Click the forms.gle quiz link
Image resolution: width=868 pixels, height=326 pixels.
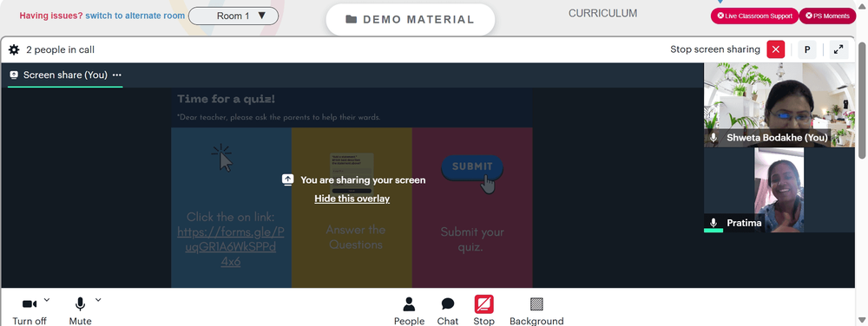(231, 247)
